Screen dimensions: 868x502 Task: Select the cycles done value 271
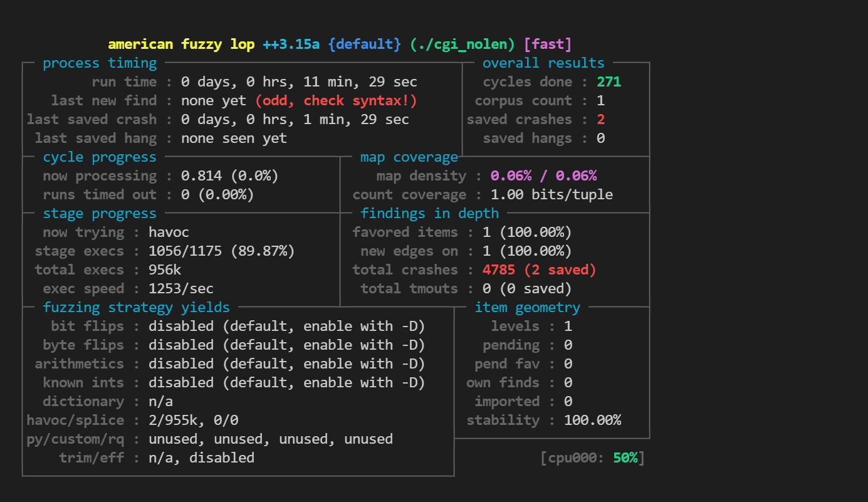pos(609,82)
